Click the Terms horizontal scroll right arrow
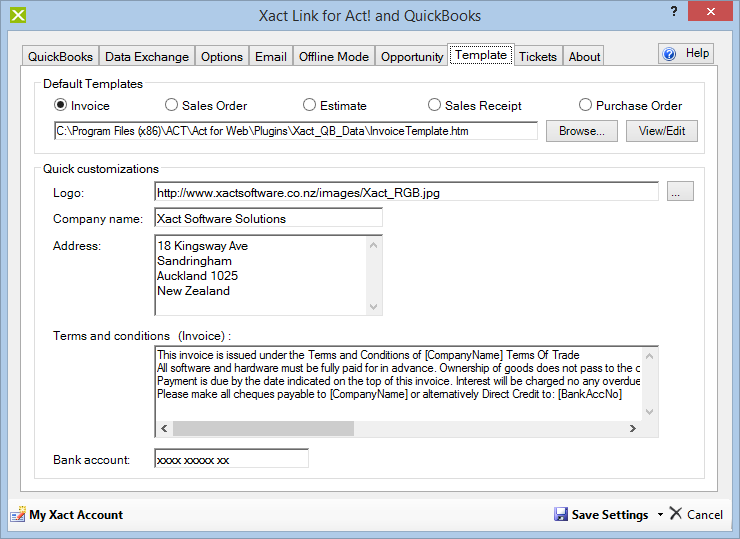The height and width of the screenshot is (539, 740). [632, 429]
